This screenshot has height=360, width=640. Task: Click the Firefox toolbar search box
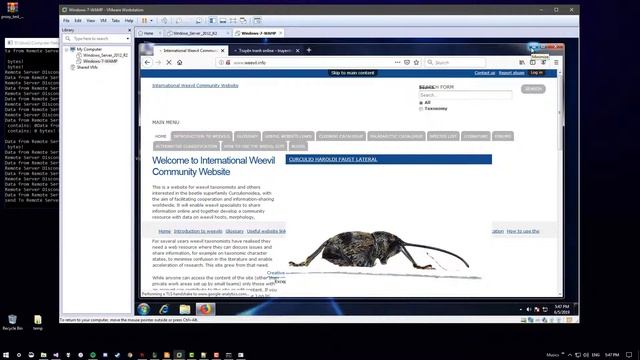point(456,62)
